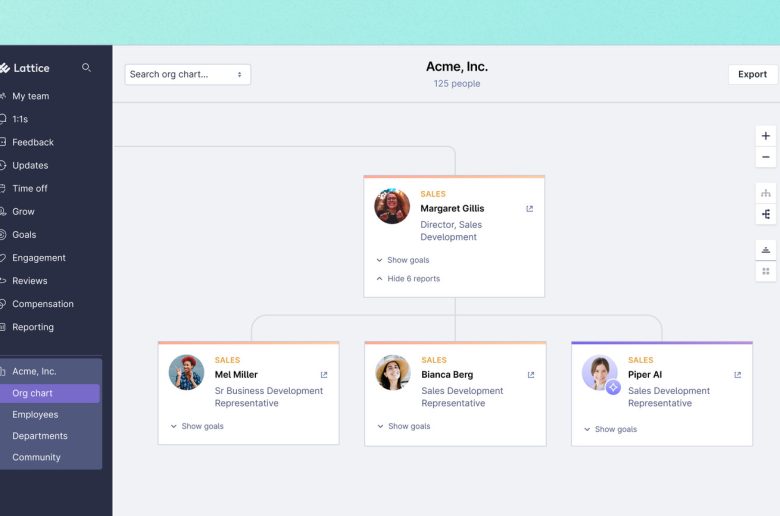Click the hierarchy view icon above the grid icon

766,250
